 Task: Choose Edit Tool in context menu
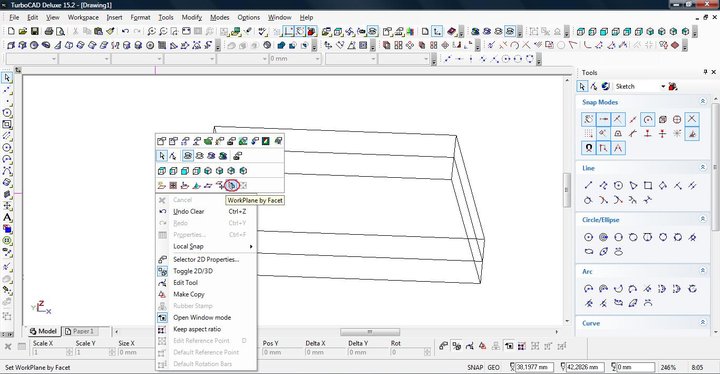pos(206,283)
